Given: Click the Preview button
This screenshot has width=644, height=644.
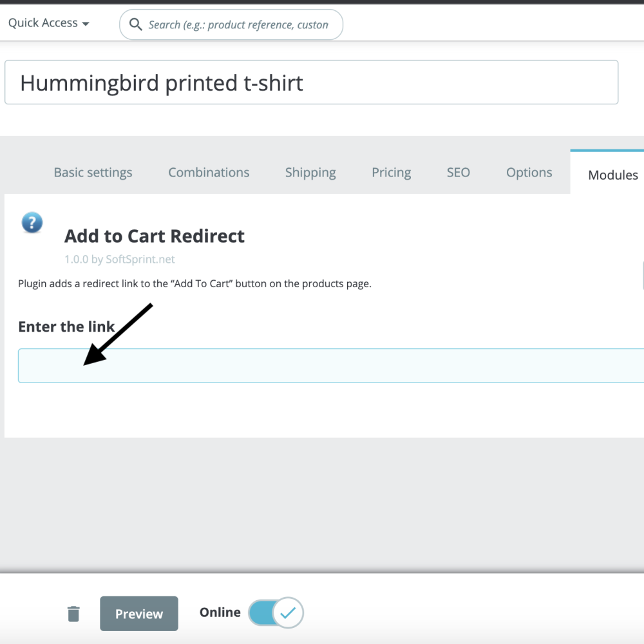Looking at the screenshot, I should (x=138, y=613).
